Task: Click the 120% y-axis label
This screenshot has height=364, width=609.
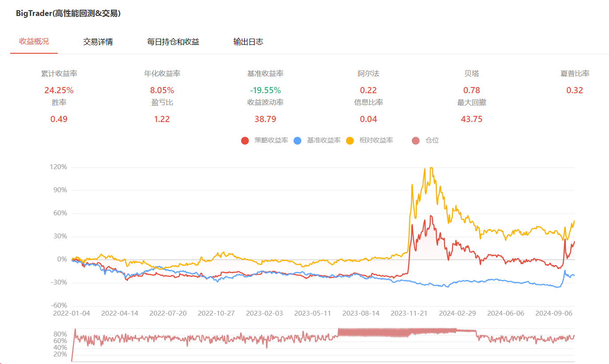Action: tap(59, 167)
